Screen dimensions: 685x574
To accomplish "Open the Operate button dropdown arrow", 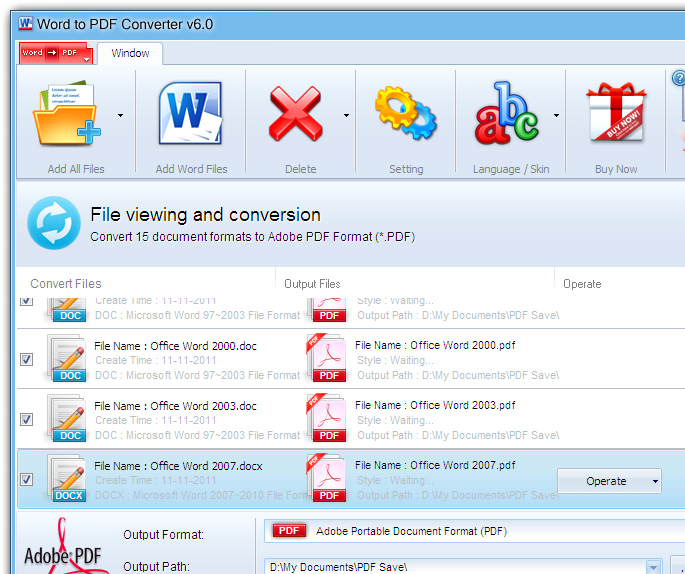I will point(655,481).
